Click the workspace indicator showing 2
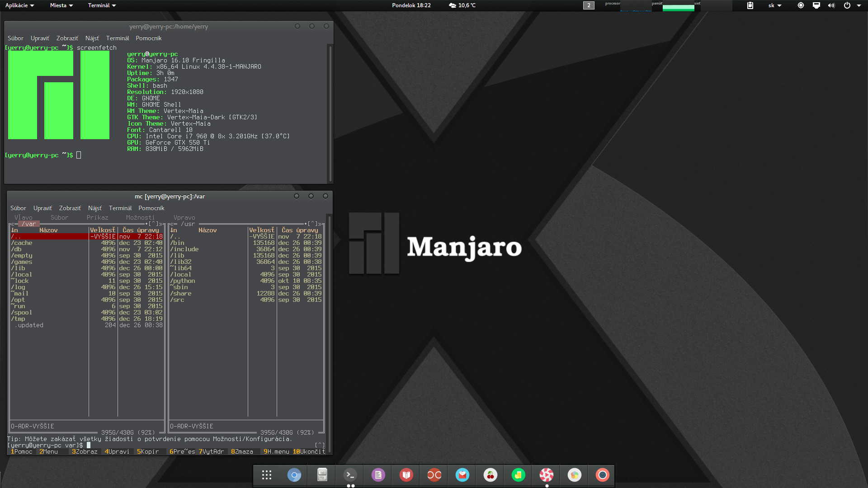868x488 pixels. [589, 5]
